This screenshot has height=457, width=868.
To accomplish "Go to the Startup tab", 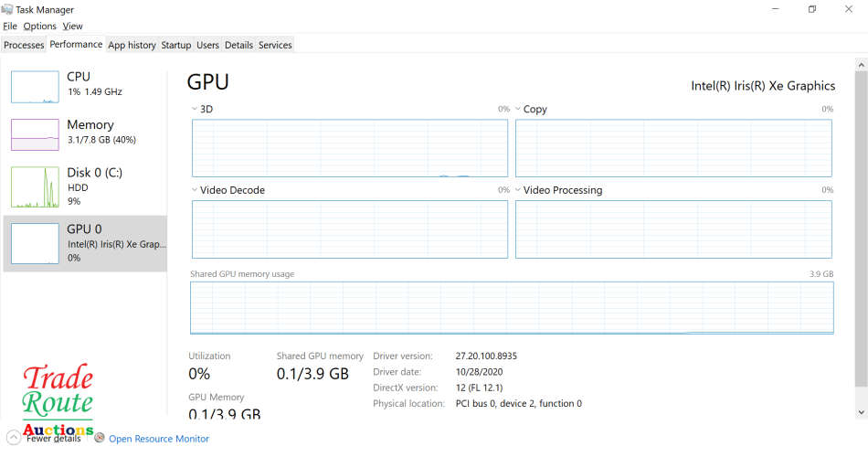I will 176,45.
